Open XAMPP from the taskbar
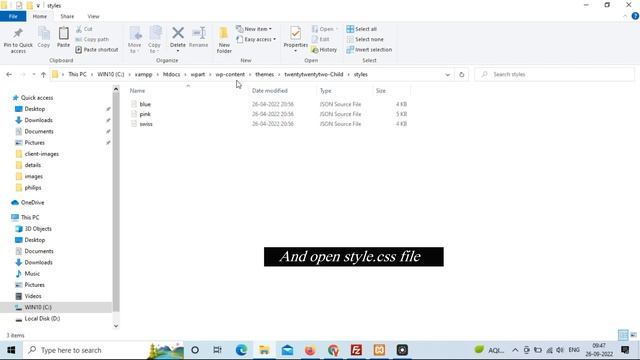This screenshot has width=640, height=360. (x=379, y=350)
